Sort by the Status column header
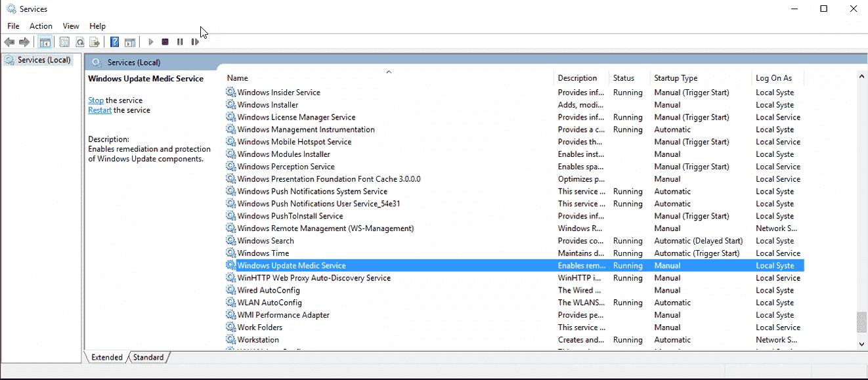The height and width of the screenshot is (380, 868). tap(630, 78)
